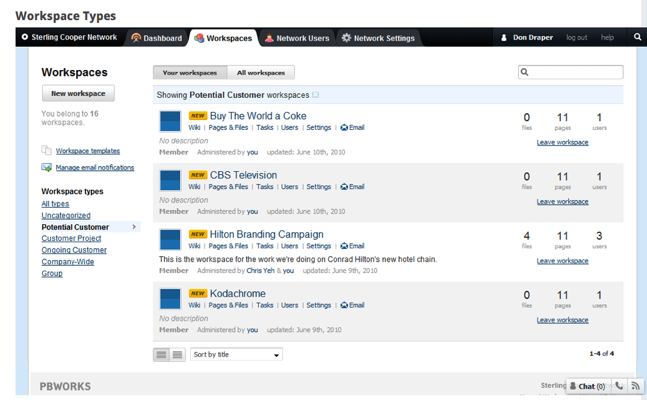Show All types of workspaces
647x400 pixels.
(55, 204)
